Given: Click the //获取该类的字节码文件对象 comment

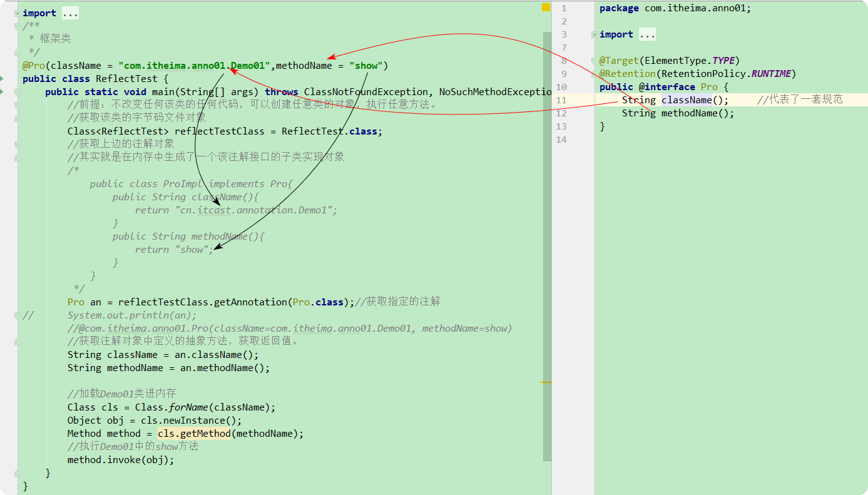Looking at the screenshot, I should [137, 118].
